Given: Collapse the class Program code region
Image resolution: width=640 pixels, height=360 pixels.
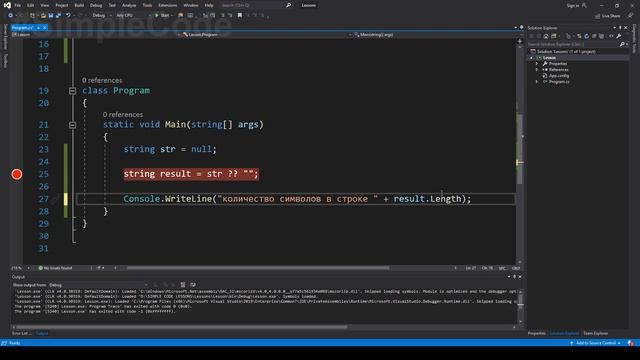Looking at the screenshot, I should pos(72,91).
